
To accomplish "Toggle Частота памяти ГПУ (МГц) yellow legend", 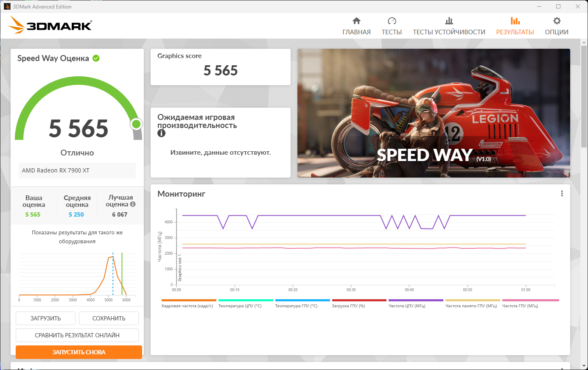I will pos(473,303).
